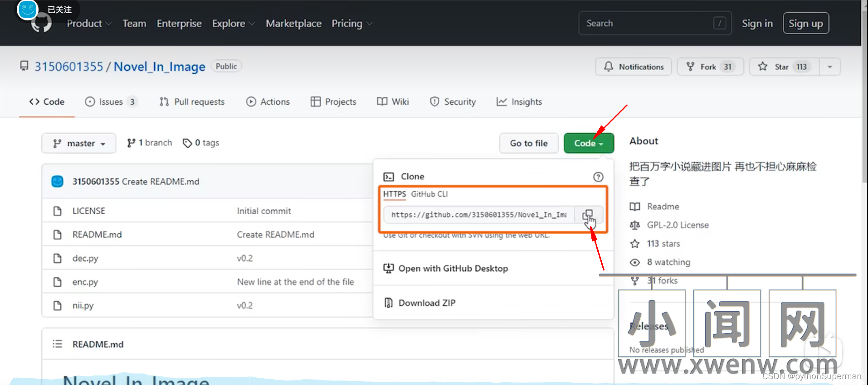
Task: Open the Actions tab
Action: click(x=268, y=102)
